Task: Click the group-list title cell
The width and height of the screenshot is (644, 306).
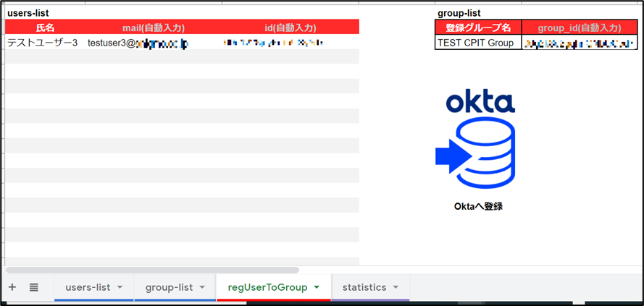Action: [x=479, y=13]
